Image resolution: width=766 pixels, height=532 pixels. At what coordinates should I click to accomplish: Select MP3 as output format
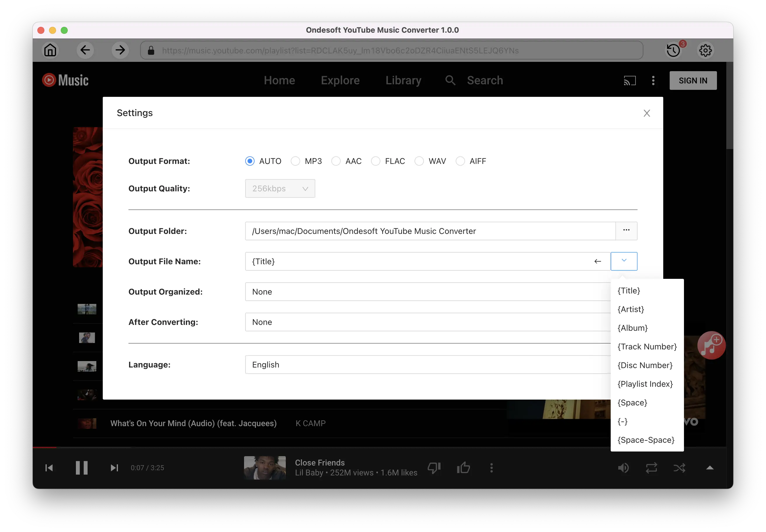pyautogui.click(x=295, y=161)
